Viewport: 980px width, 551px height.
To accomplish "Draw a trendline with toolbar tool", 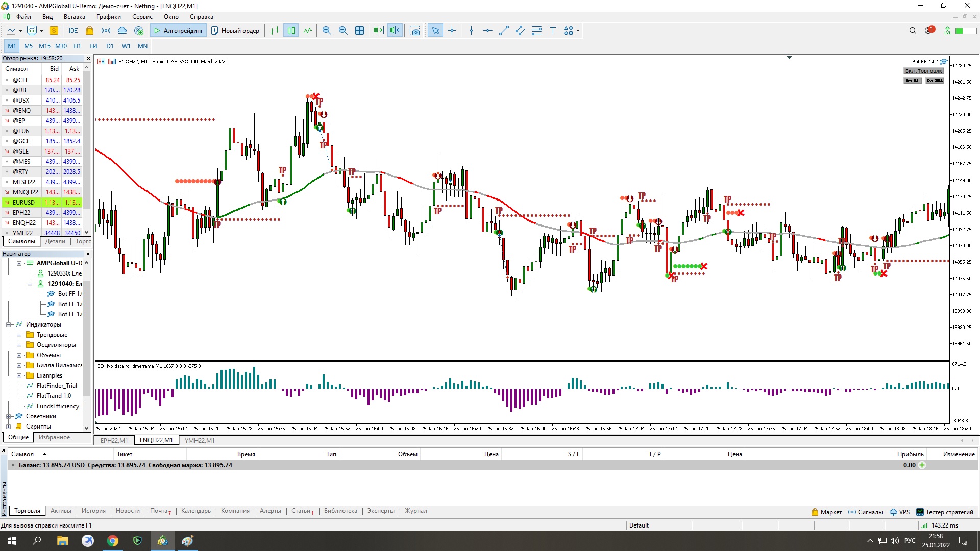I will pyautogui.click(x=504, y=31).
